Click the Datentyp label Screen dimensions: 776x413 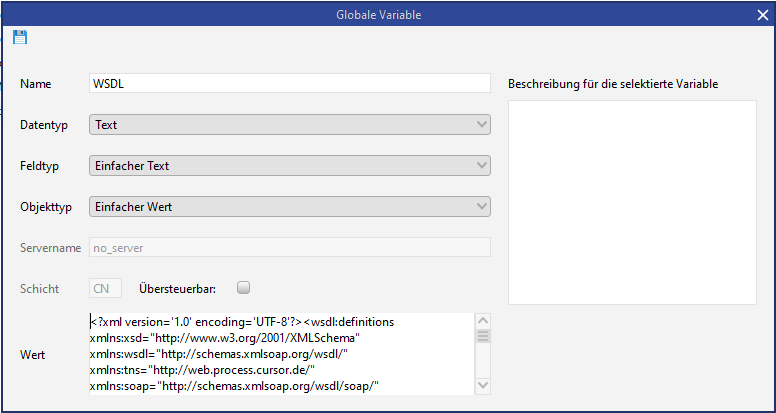coord(43,125)
